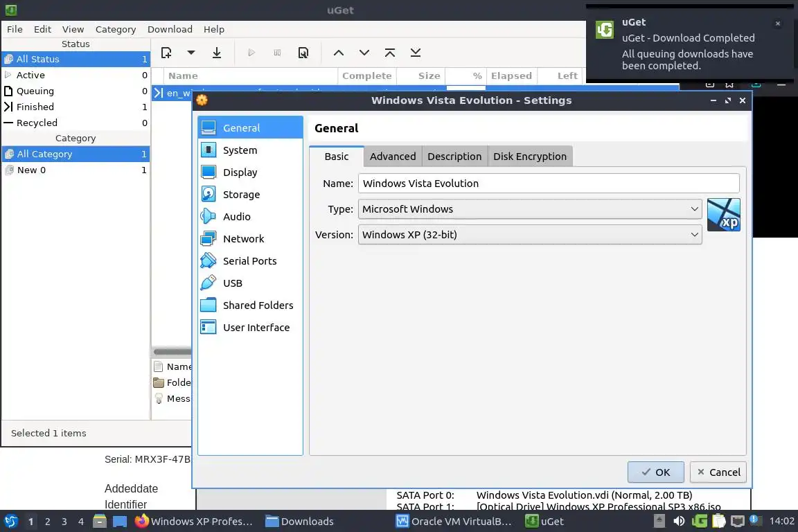Open the Edit menu in uGet
Screen dimensions: 798x532
(42, 29)
